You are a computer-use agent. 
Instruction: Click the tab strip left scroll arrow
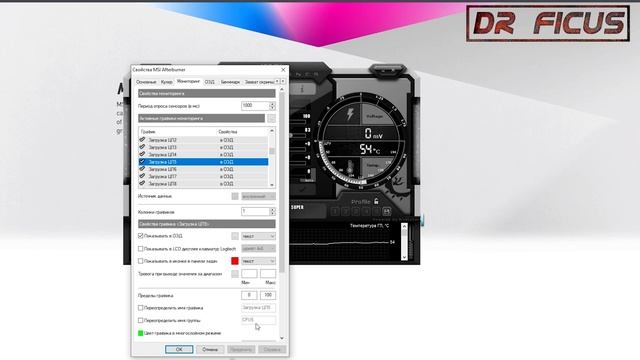pyautogui.click(x=278, y=82)
